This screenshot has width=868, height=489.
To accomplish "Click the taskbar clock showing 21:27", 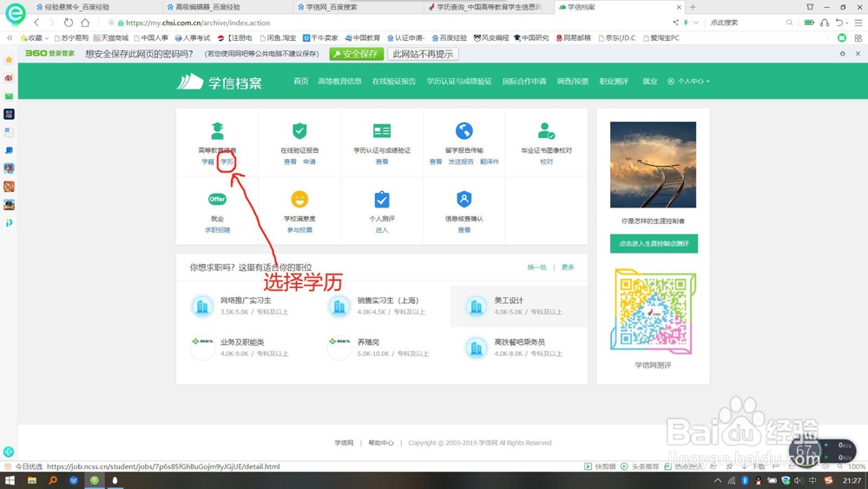I will coord(852,480).
